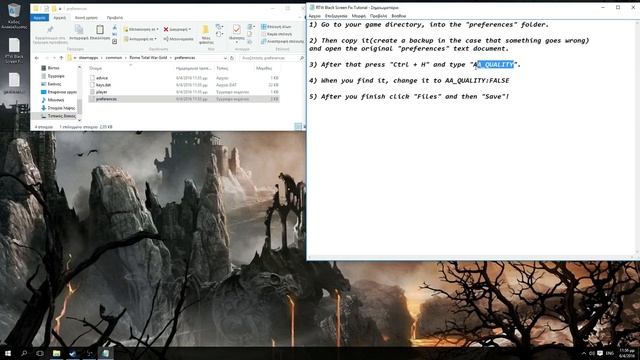Image resolution: width=640 pixels, height=360 pixels.
Task: Open the Notepad Edit menu
Action: tap(336, 16)
